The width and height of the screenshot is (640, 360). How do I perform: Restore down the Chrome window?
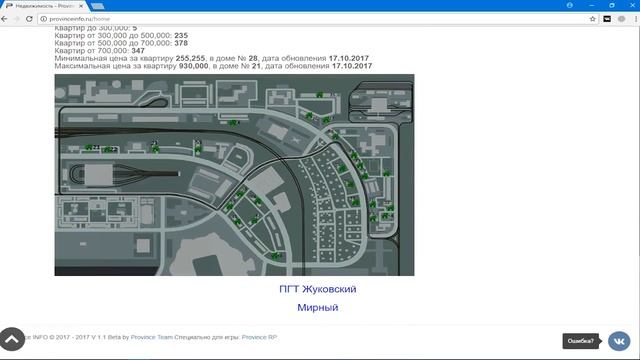click(x=611, y=5)
